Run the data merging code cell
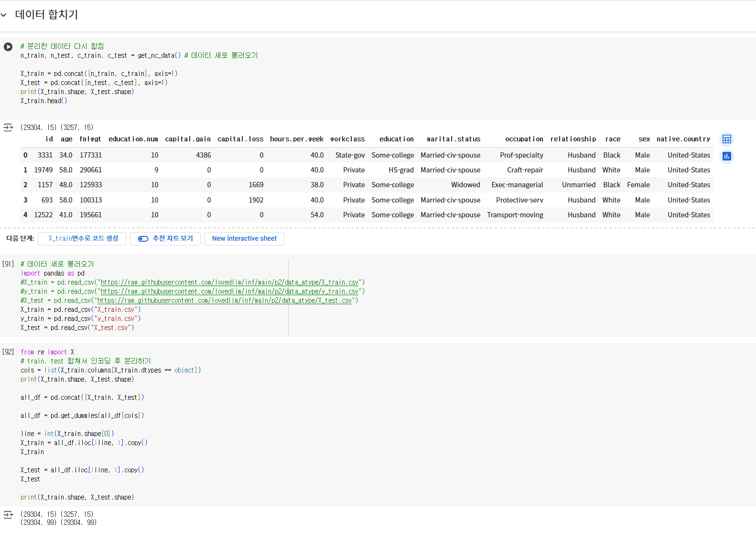756x533 pixels. [8, 47]
